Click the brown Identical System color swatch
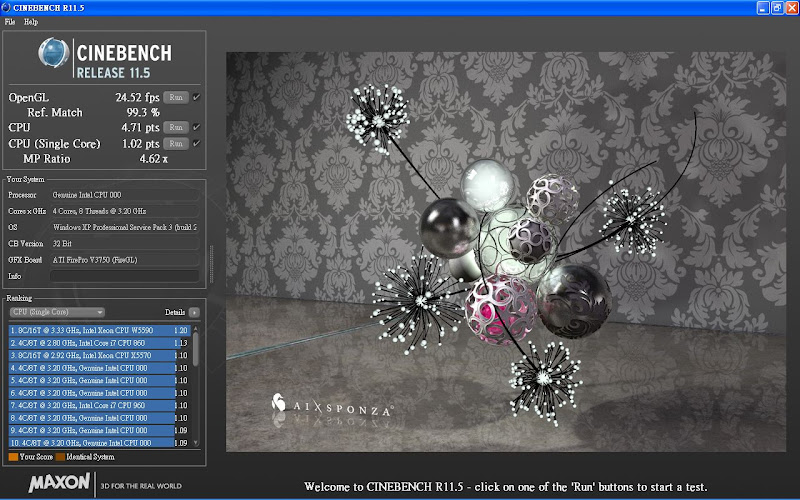The height and width of the screenshot is (500, 800). tap(60, 457)
